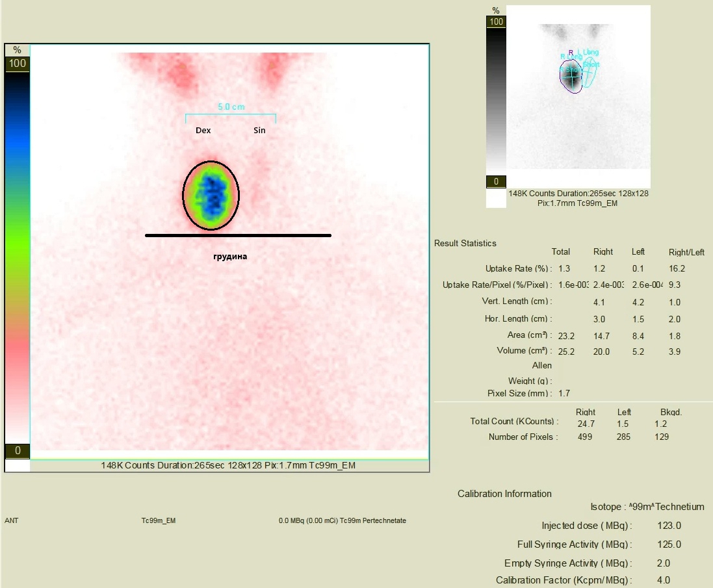Click the 100 upper level on grayscale bar
The width and height of the screenshot is (713, 588).
496,21
